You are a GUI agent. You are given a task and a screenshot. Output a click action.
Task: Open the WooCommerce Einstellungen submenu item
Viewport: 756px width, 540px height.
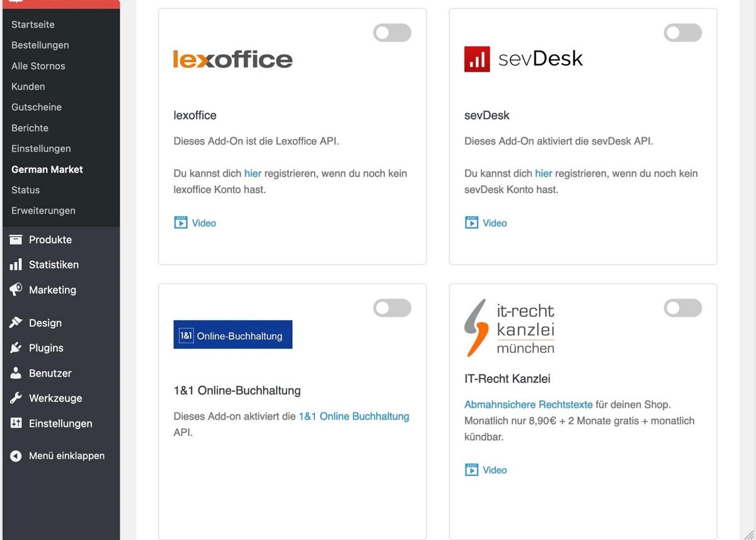(x=41, y=149)
